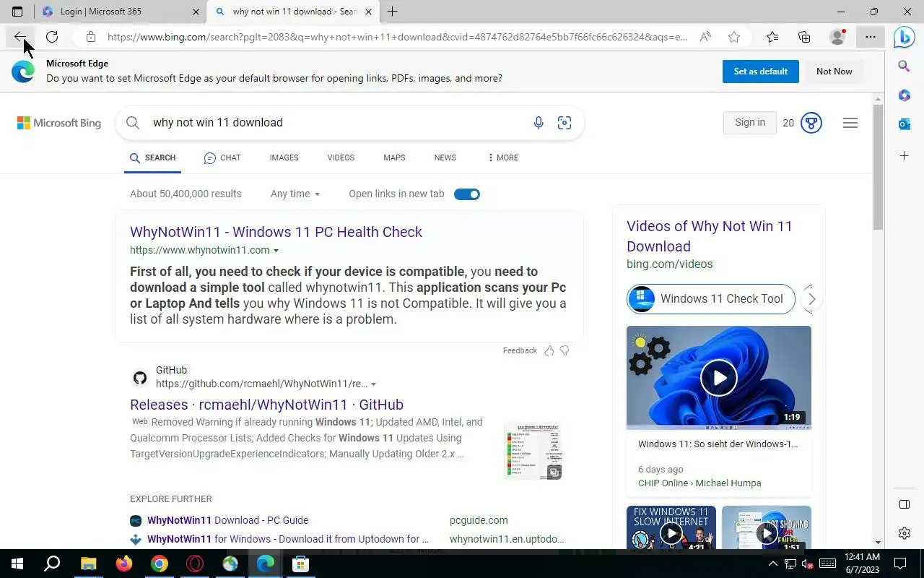This screenshot has width=924, height=578.
Task: Go back using the browser back arrow
Action: pos(19,37)
